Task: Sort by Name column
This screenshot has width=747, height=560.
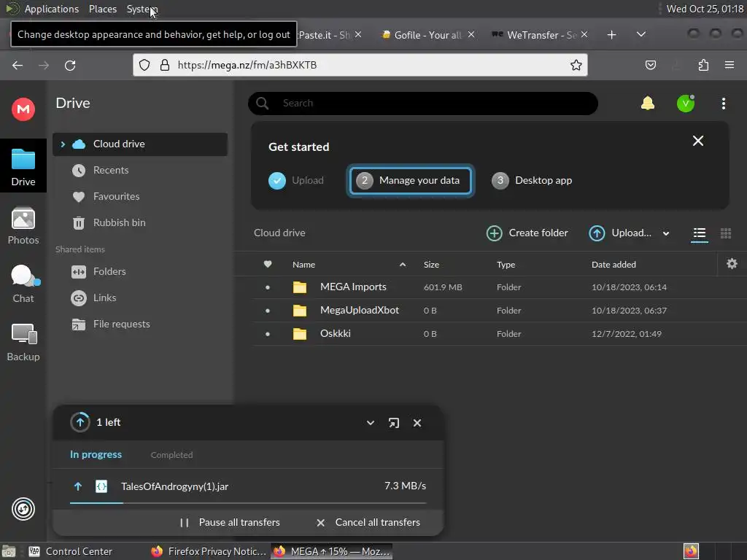Action: pos(303,264)
